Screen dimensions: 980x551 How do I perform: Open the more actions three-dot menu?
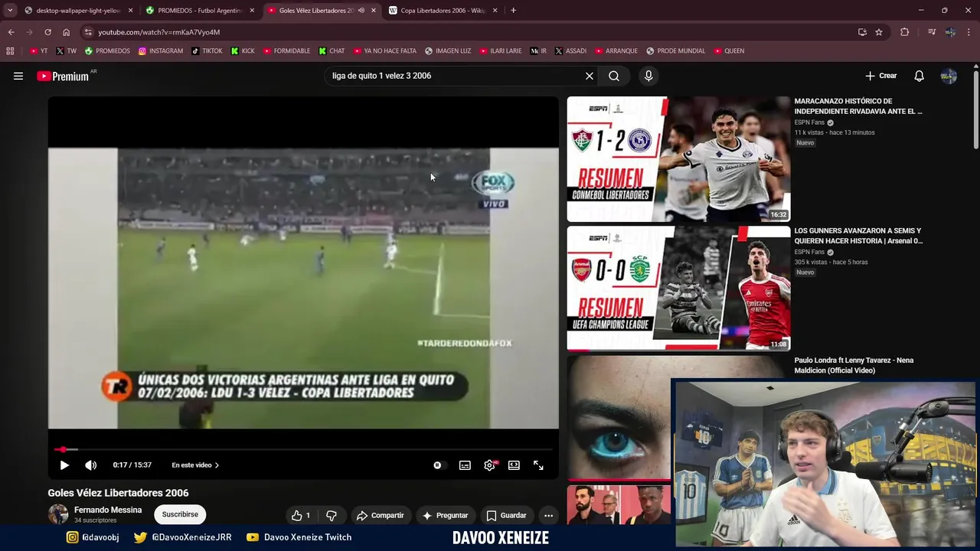548,516
